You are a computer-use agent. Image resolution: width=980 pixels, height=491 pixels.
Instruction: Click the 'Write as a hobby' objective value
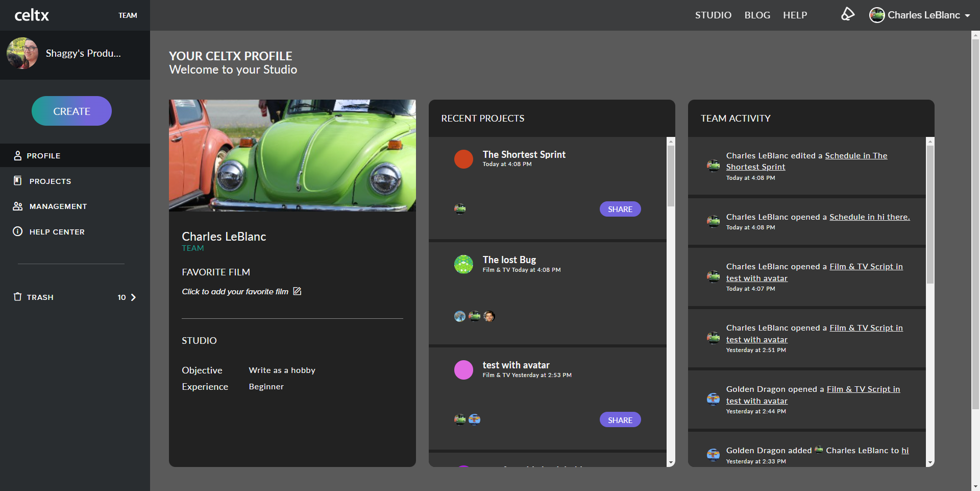click(x=282, y=370)
